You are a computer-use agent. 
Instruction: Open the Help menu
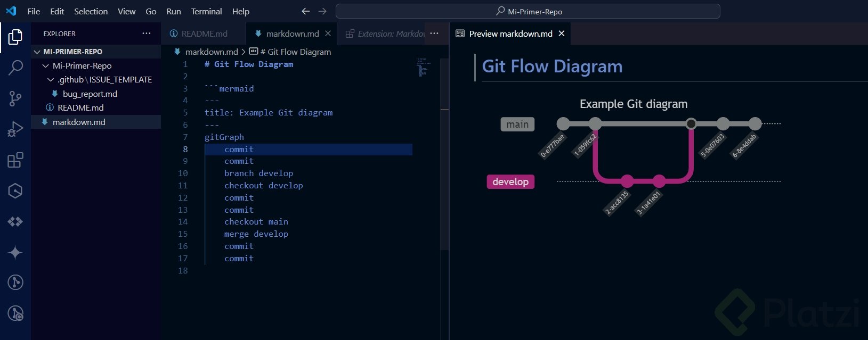click(x=240, y=11)
